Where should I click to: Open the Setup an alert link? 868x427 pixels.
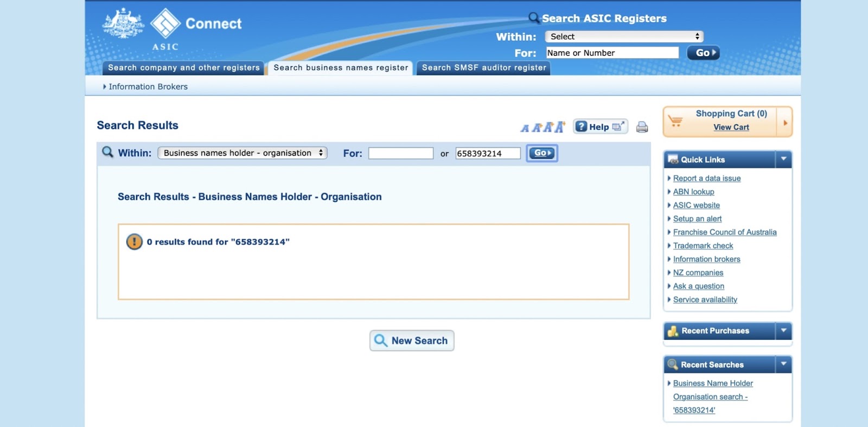(x=697, y=219)
